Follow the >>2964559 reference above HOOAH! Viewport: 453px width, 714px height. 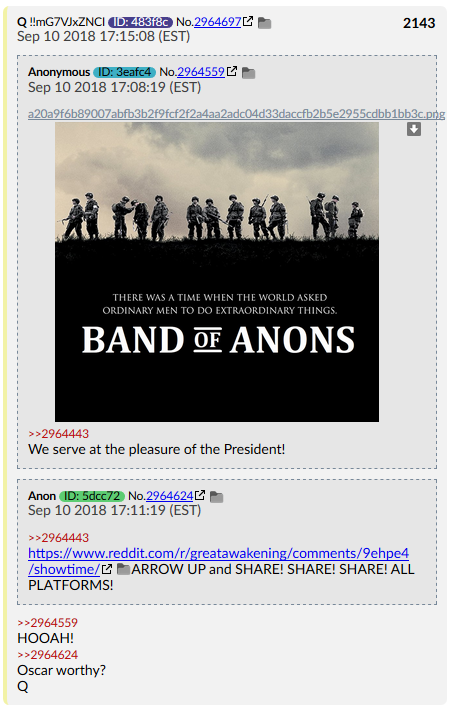coord(48,622)
